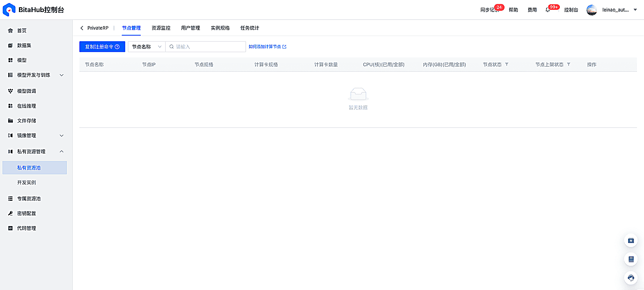Select the 节点管理 tab
This screenshot has width=644, height=290.
click(131, 28)
